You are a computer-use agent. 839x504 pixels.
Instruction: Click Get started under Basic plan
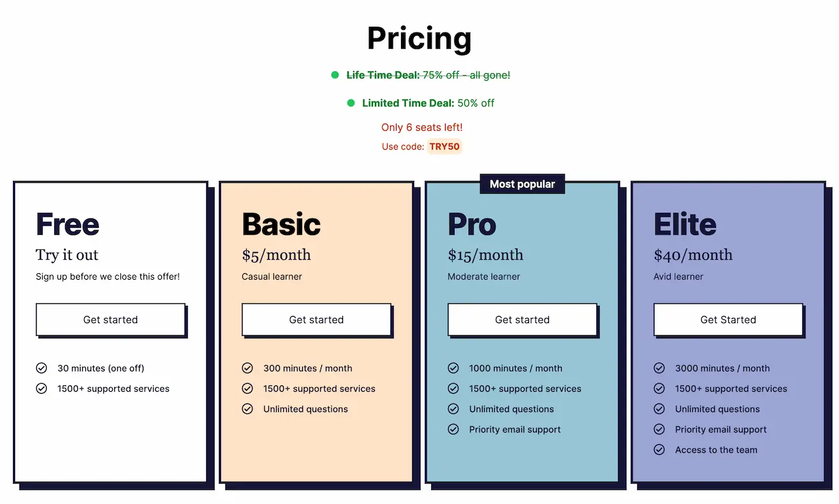click(x=316, y=319)
